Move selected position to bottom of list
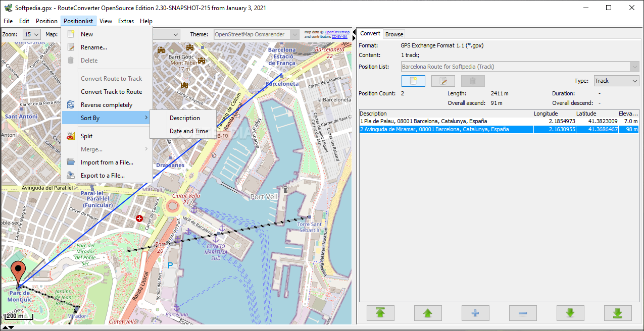 click(x=618, y=313)
